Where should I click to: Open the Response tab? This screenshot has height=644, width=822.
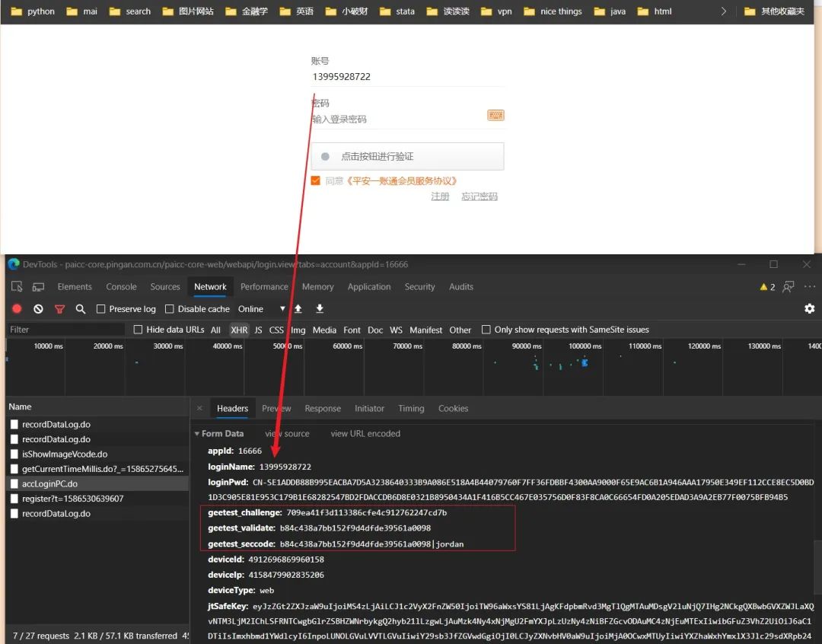(323, 408)
